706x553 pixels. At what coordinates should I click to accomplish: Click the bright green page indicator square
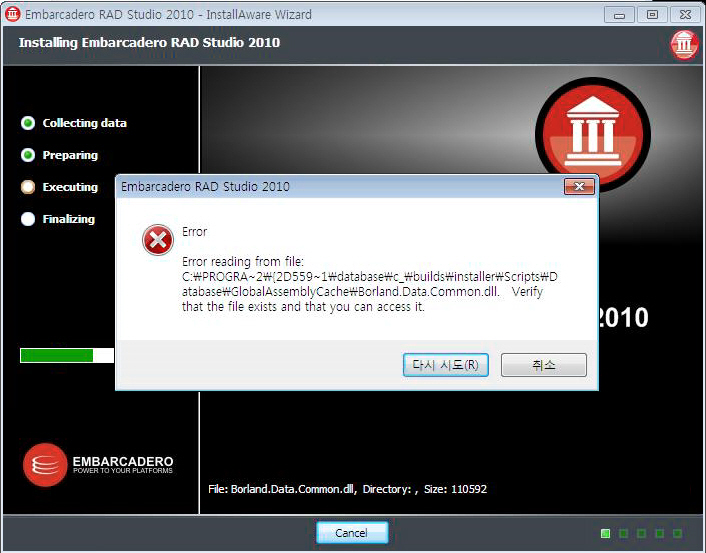click(605, 533)
